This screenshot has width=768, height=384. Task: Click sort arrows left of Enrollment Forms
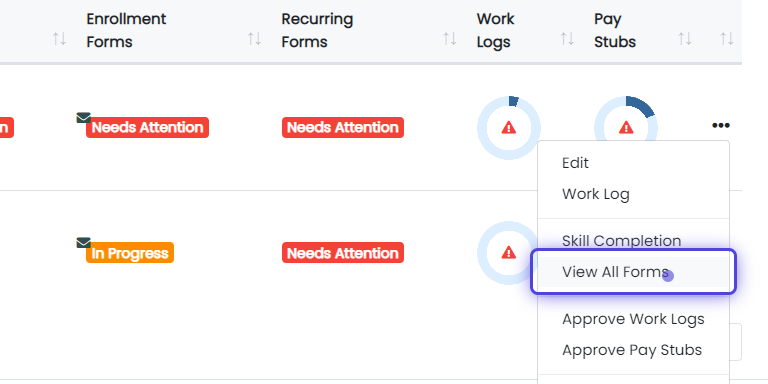click(59, 39)
